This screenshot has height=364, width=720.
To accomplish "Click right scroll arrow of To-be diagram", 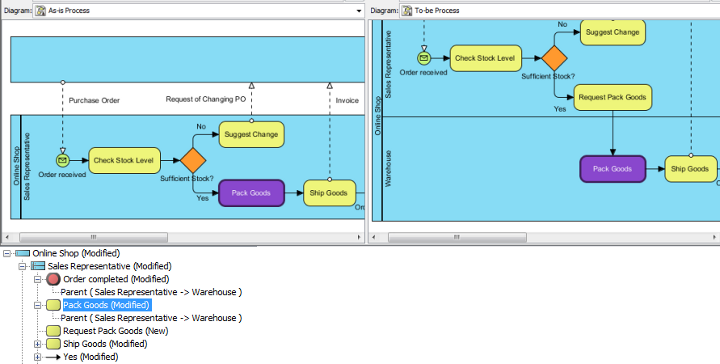I will click(714, 237).
